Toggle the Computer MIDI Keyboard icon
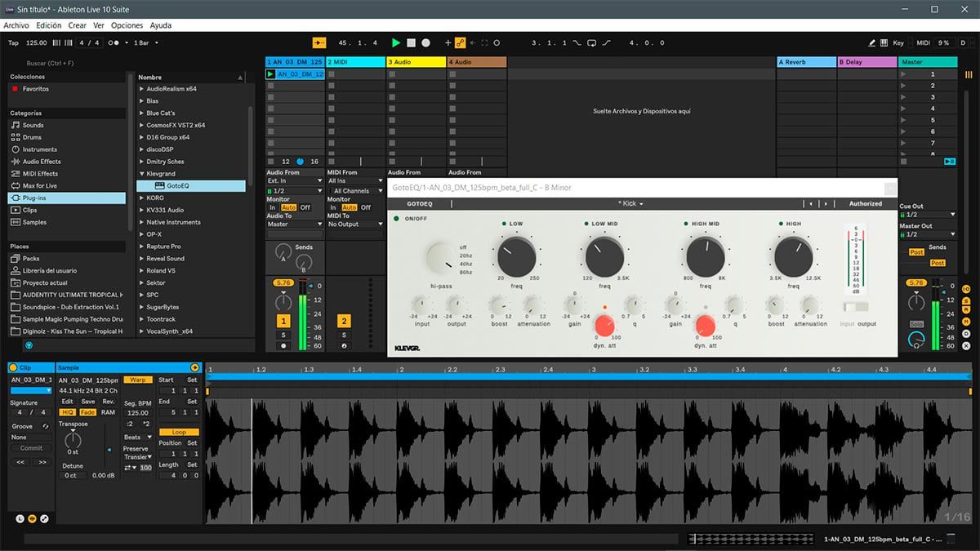980x551 pixels. (884, 42)
